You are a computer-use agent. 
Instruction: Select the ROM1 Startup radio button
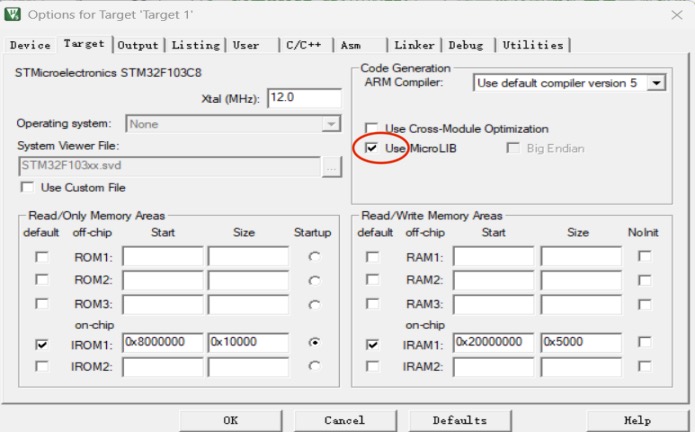click(314, 257)
